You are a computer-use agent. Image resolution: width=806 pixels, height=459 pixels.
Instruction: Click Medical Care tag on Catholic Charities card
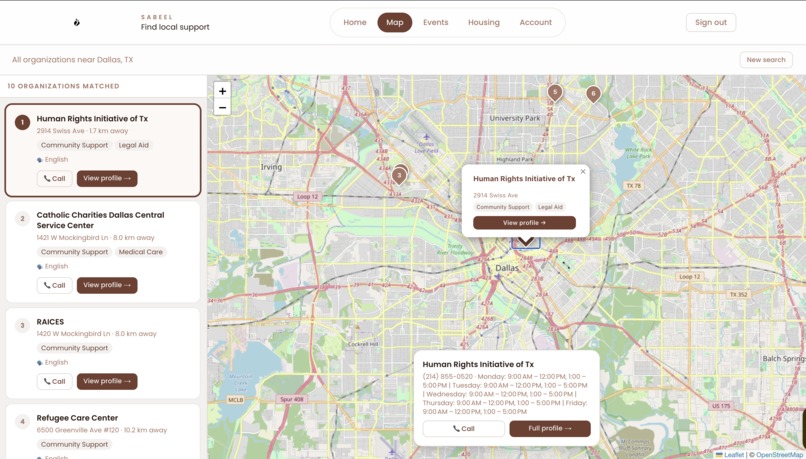(x=141, y=252)
